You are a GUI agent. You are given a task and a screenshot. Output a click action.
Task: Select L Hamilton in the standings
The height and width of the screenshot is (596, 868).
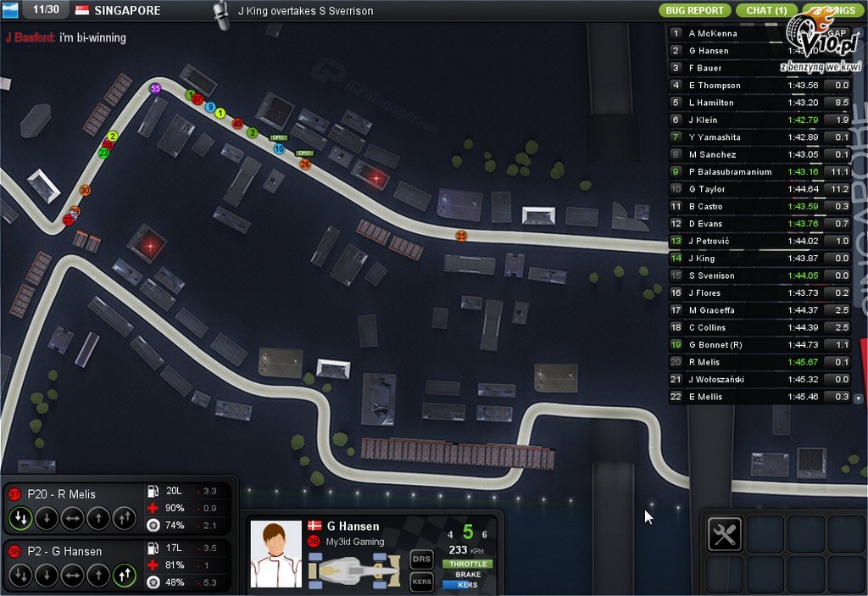[759, 103]
